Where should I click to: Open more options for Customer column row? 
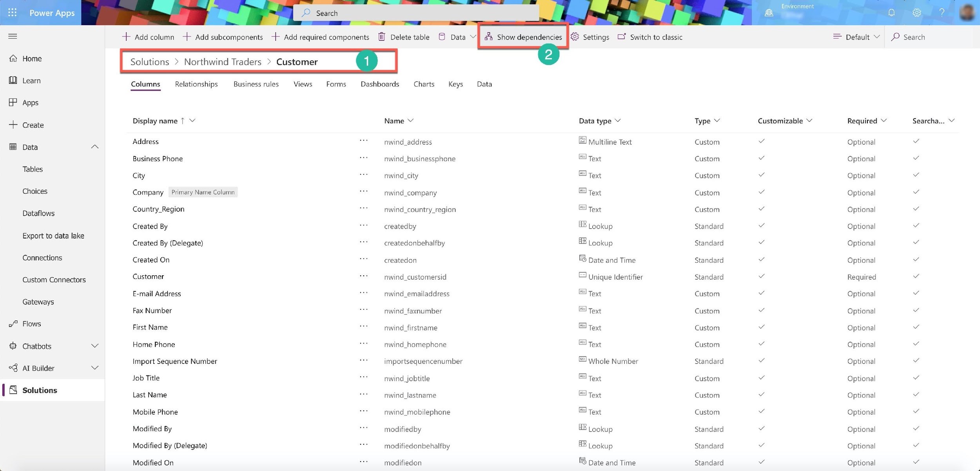click(364, 276)
